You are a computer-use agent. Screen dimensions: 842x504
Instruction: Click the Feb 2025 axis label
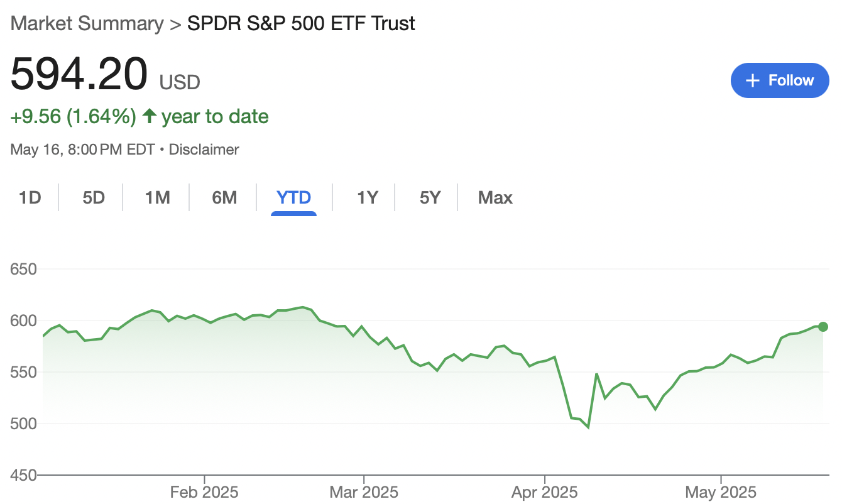(x=204, y=491)
